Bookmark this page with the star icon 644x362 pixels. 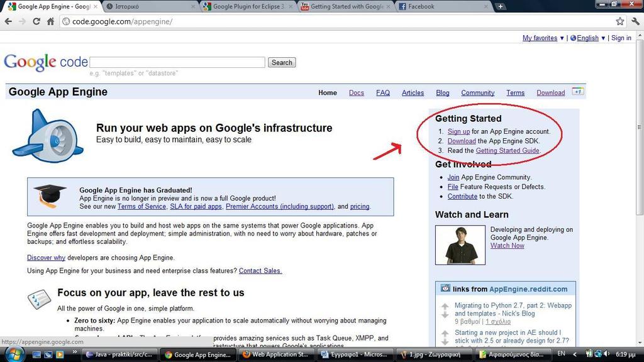(619, 21)
